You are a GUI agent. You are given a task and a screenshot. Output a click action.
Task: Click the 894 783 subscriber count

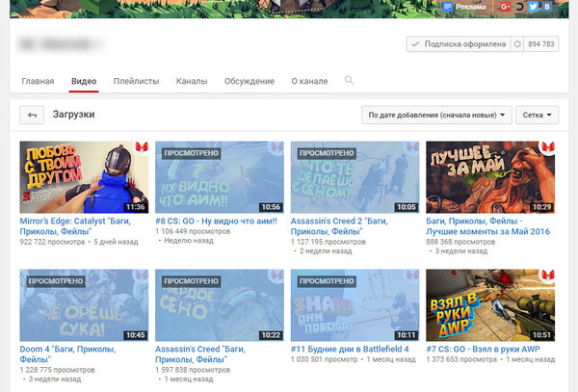[542, 44]
